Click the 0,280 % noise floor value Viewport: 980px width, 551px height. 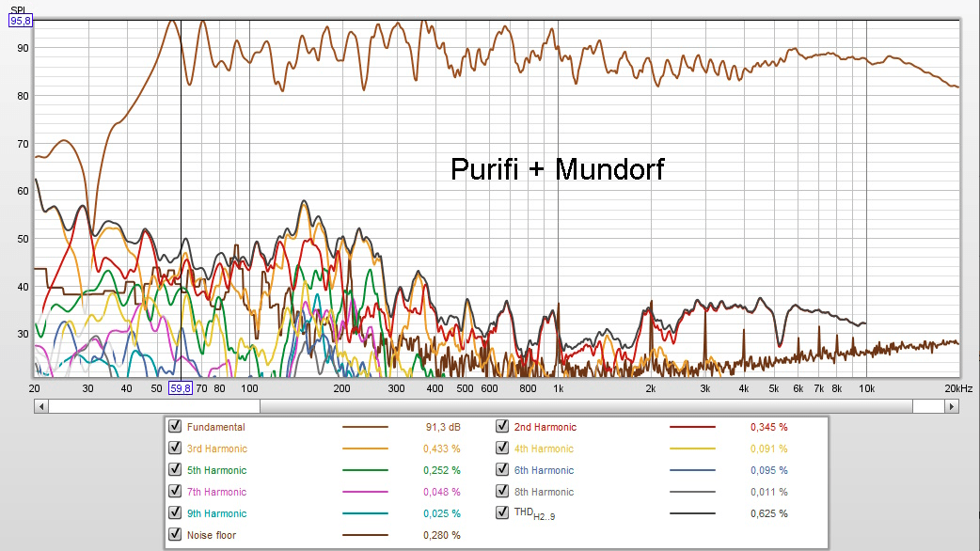[x=442, y=535]
